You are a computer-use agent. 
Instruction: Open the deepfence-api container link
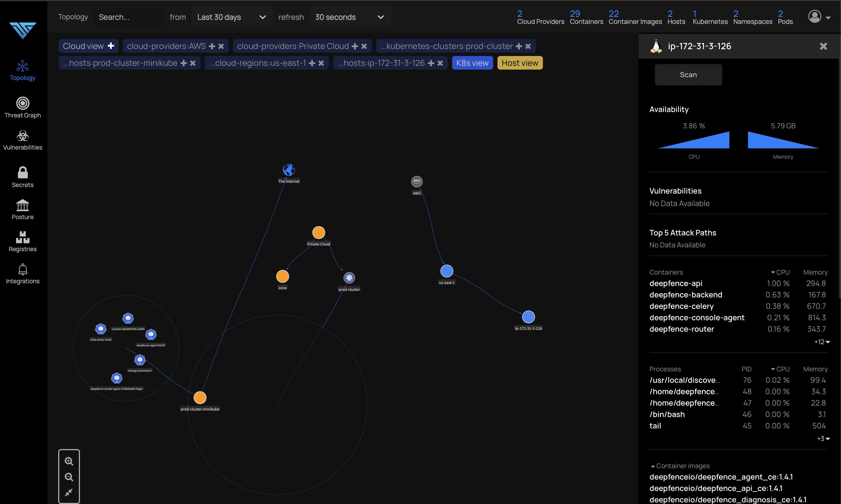click(676, 283)
